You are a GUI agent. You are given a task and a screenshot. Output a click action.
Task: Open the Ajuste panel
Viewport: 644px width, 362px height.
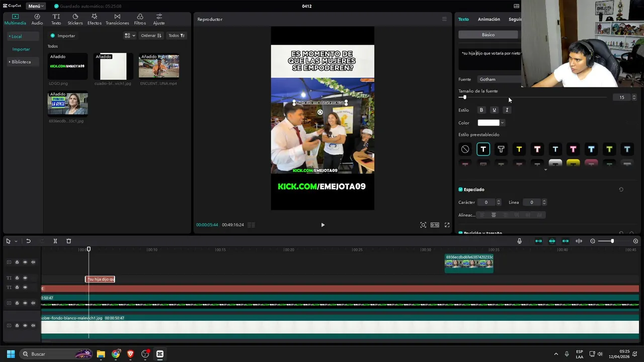click(159, 19)
